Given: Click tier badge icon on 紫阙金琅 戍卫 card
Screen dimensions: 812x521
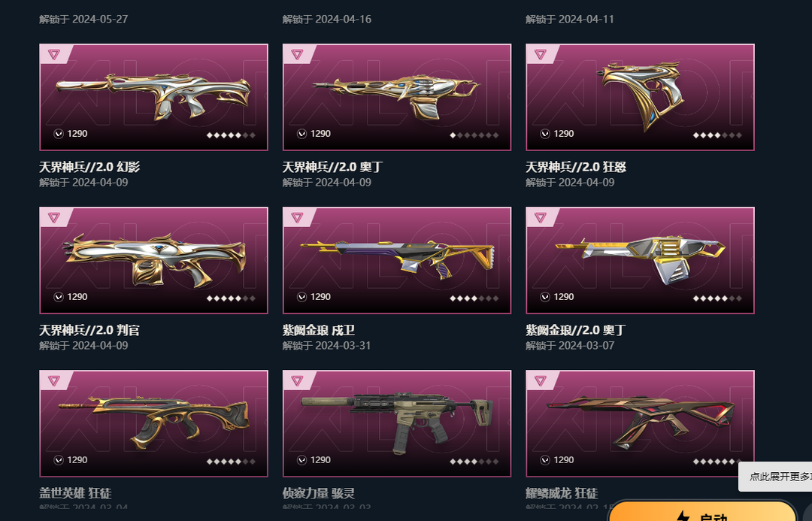Looking at the screenshot, I should coord(297,217).
